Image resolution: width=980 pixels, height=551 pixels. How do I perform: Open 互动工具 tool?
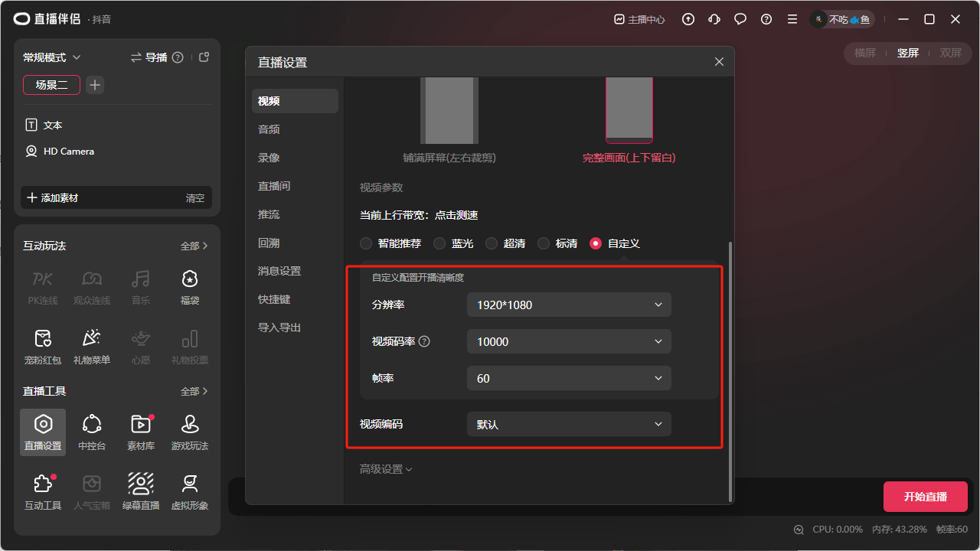point(43,491)
